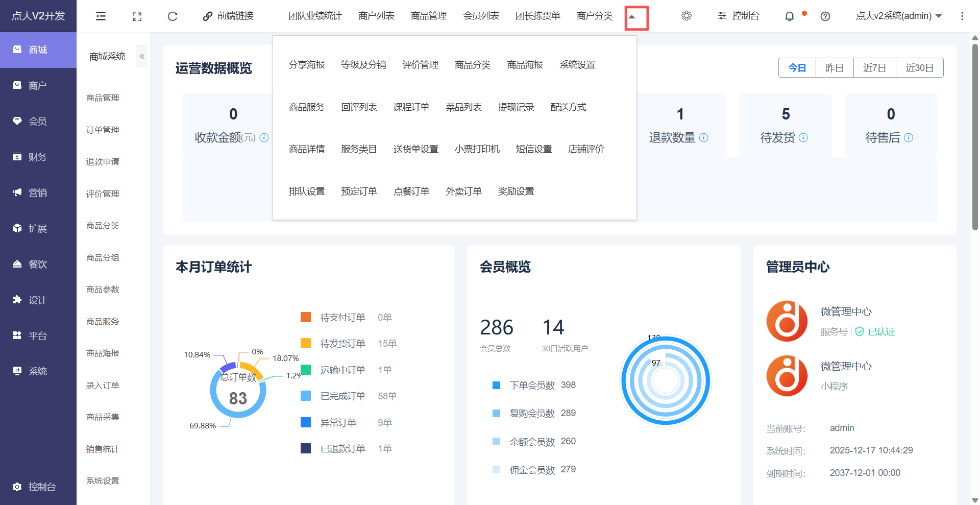Switch to 商品管理 tab in header
Screen dimensions: 980x505
[x=429, y=16]
